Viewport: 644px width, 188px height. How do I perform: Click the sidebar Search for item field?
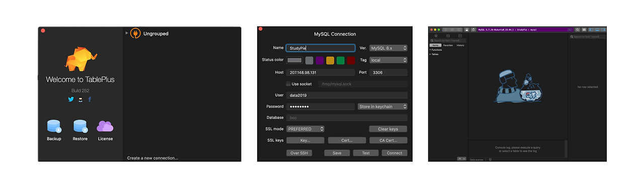[x=448, y=40]
